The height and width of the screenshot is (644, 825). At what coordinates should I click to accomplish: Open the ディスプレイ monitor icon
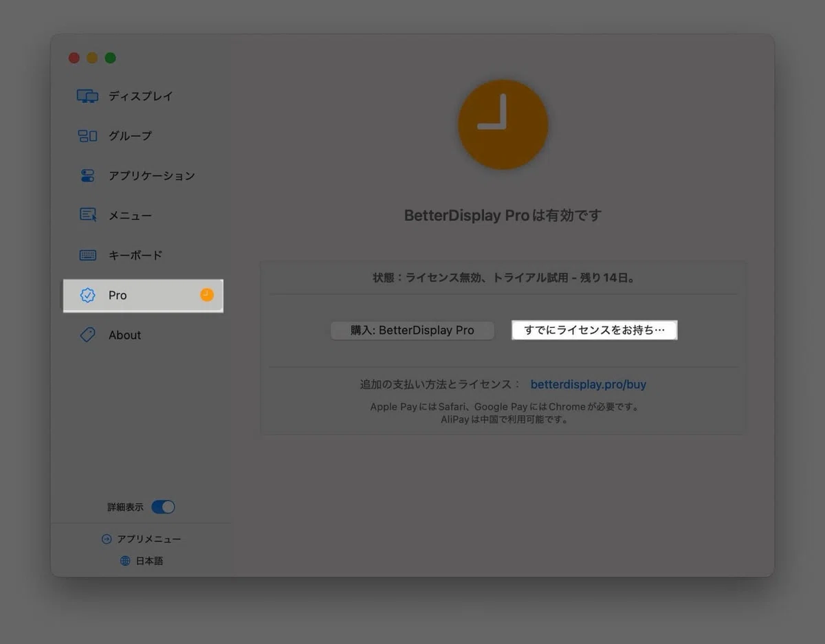tap(87, 96)
